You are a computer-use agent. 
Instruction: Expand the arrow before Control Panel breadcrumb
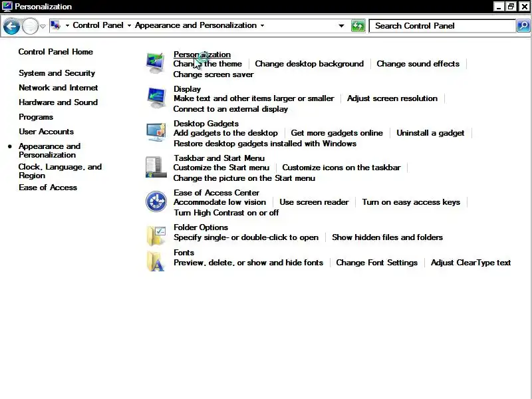coord(67,25)
